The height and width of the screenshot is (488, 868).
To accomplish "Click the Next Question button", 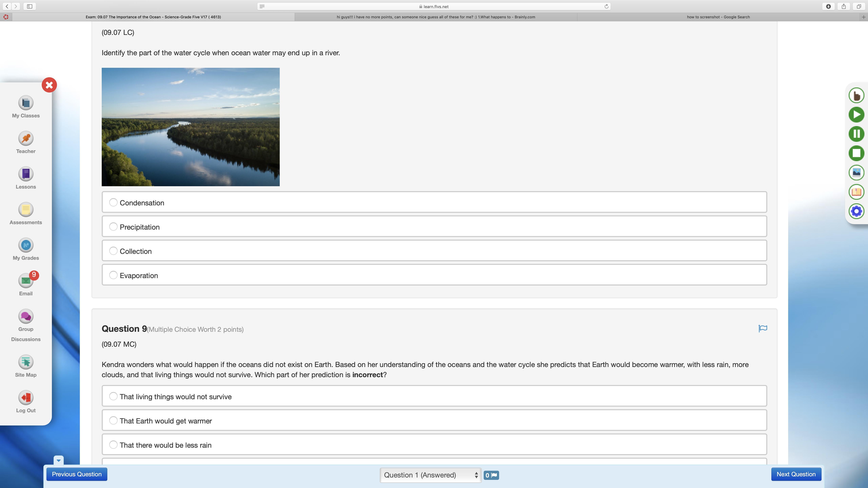I will tap(796, 474).
